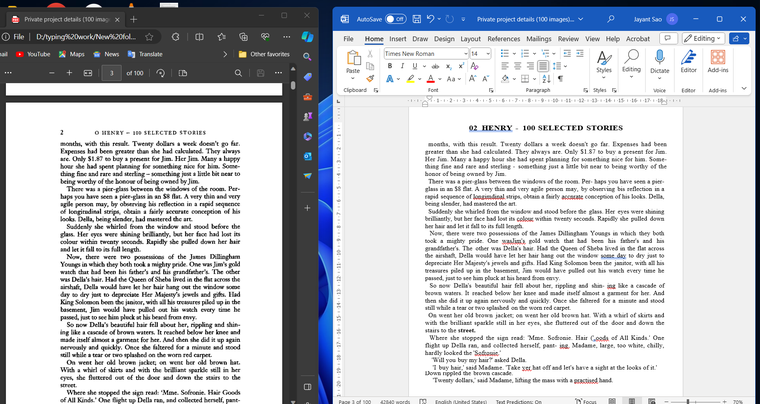Toggle the AutoSave switch in Word

click(x=395, y=18)
